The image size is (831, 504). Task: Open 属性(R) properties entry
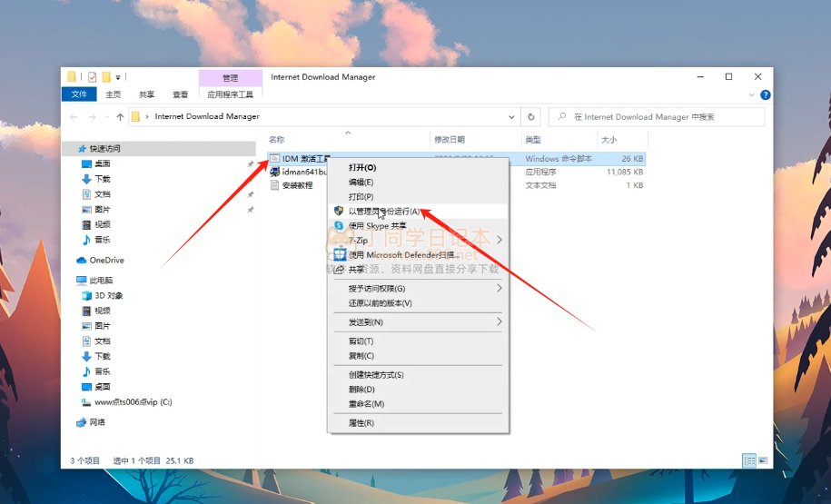[x=418, y=423]
